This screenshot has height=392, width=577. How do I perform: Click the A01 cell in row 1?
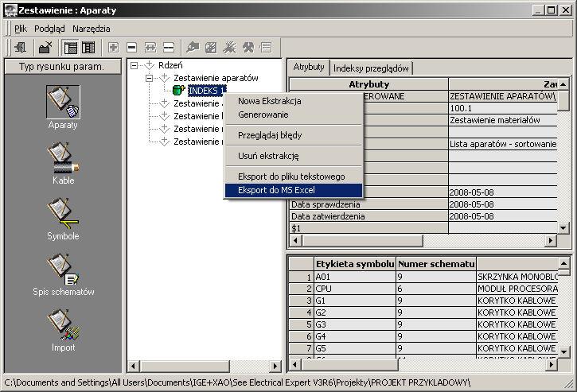(x=355, y=277)
